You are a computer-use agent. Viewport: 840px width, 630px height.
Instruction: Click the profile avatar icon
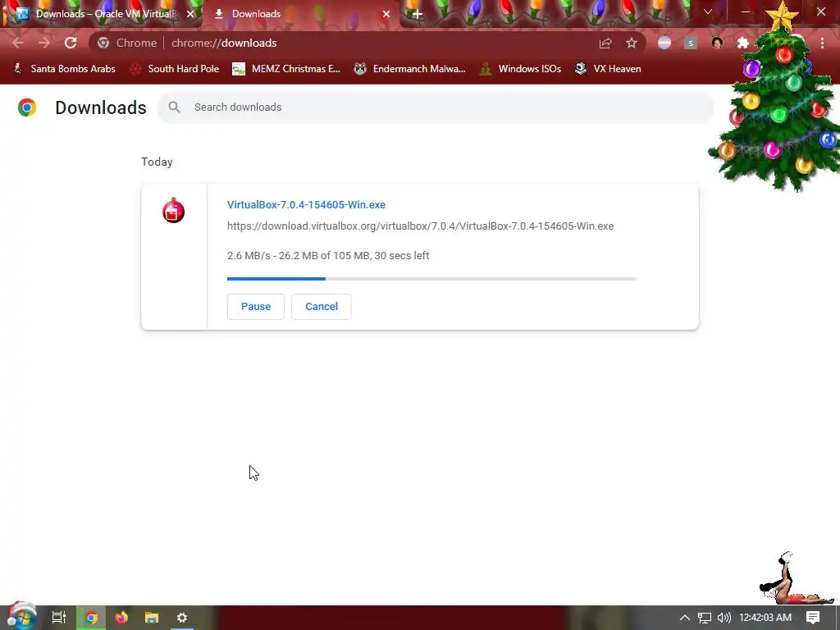click(717, 43)
